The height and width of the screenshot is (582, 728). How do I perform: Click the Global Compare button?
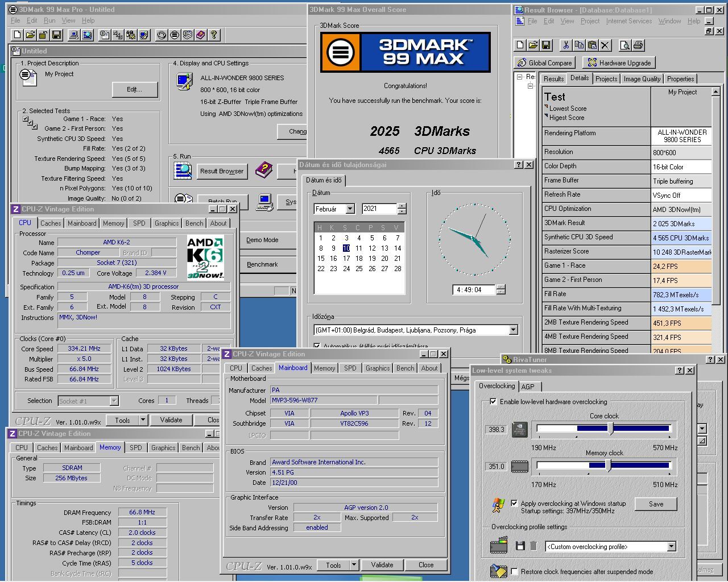545,63
